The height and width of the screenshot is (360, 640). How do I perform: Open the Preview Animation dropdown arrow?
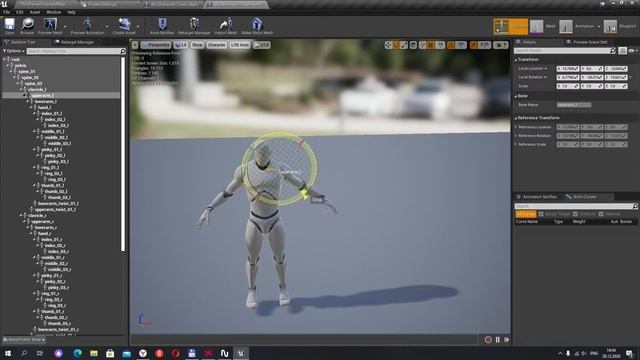[x=107, y=27]
